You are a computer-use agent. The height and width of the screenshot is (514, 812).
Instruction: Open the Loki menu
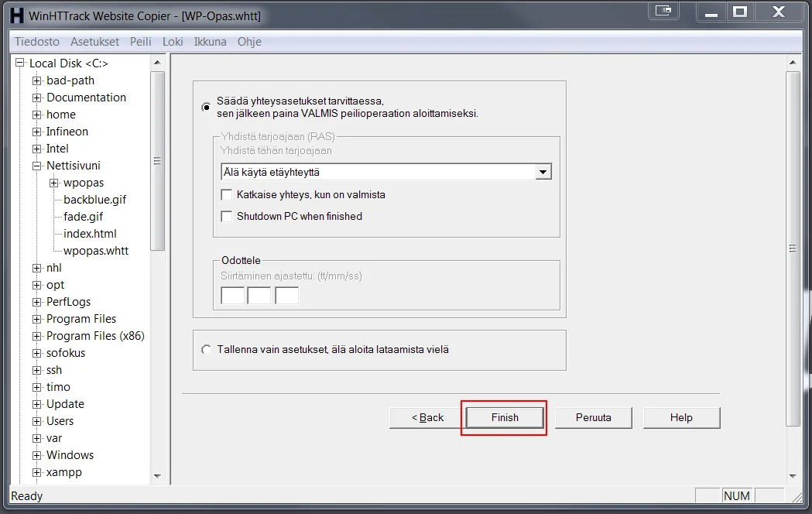pyautogui.click(x=173, y=41)
